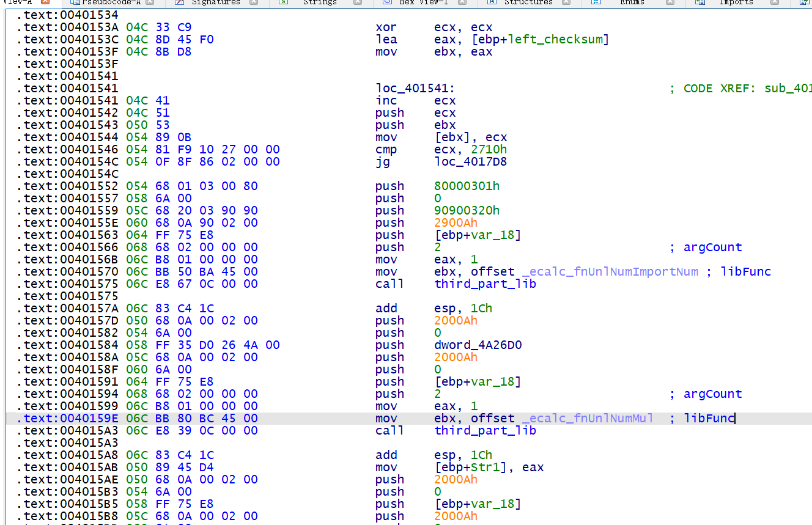The width and height of the screenshot is (812, 525).
Task: Close the IDA View-A tab
Action: (x=45, y=2)
